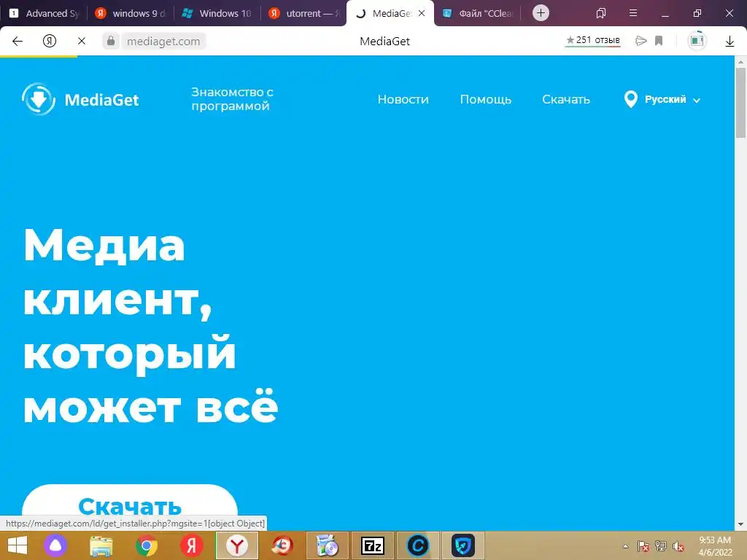Click the bookmark flag icon
The height and width of the screenshot is (560, 747).
[659, 41]
